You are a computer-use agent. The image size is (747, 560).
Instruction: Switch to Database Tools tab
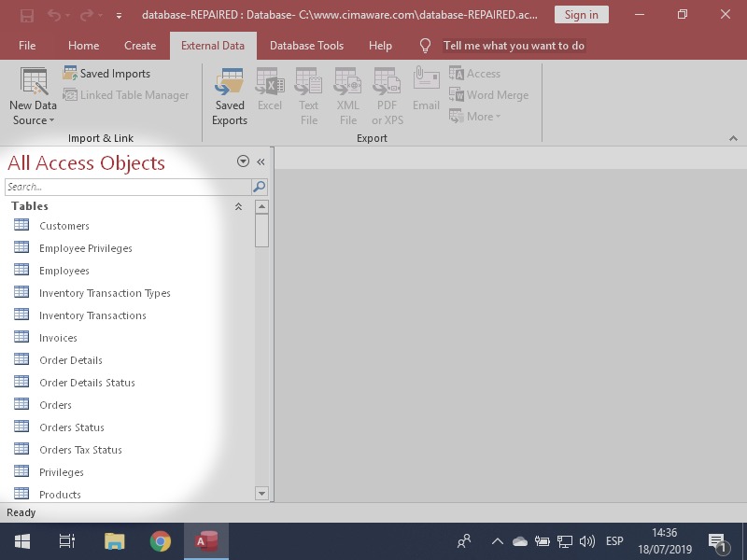(306, 46)
